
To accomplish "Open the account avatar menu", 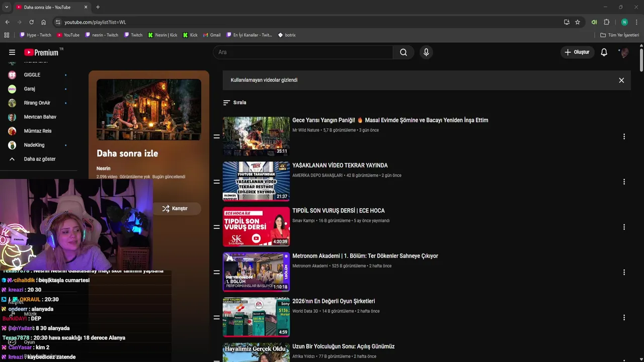I will click(624, 52).
